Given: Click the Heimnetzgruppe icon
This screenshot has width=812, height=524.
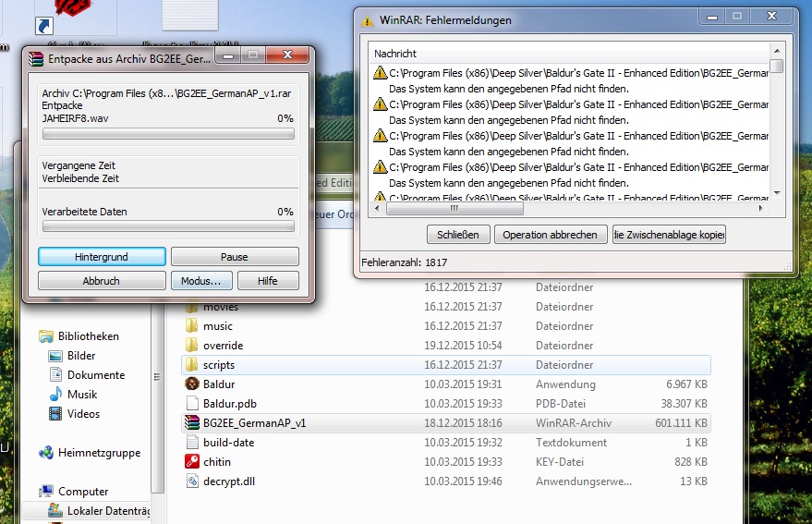Looking at the screenshot, I should [x=46, y=453].
